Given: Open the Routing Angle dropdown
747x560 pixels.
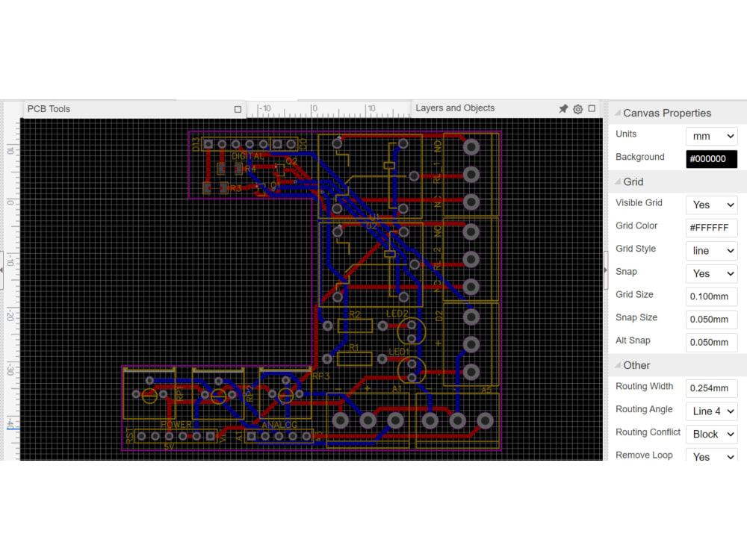Looking at the screenshot, I should tap(710, 411).
